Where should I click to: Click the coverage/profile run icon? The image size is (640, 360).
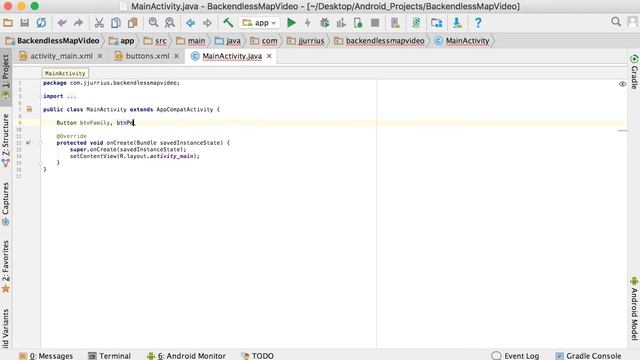coord(341,23)
